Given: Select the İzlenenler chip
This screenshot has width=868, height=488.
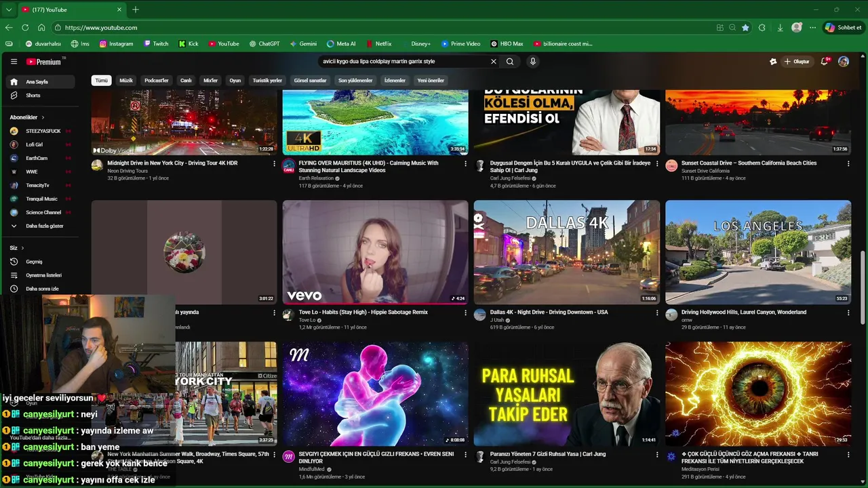Looking at the screenshot, I should [395, 81].
